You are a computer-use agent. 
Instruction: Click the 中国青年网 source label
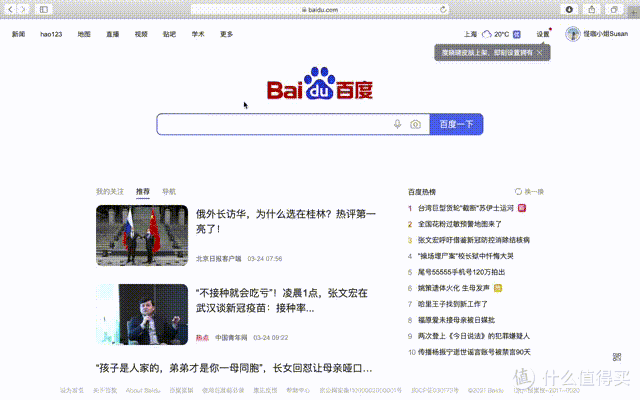[x=231, y=338]
